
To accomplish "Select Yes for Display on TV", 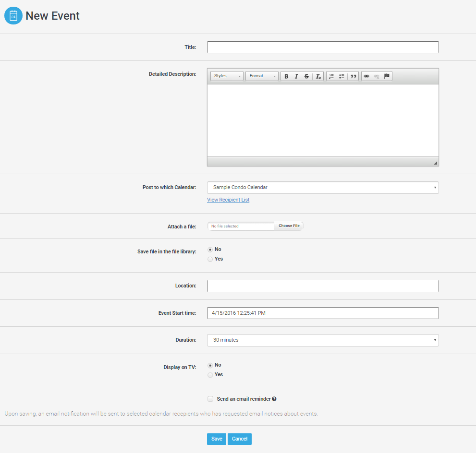I will click(x=210, y=375).
